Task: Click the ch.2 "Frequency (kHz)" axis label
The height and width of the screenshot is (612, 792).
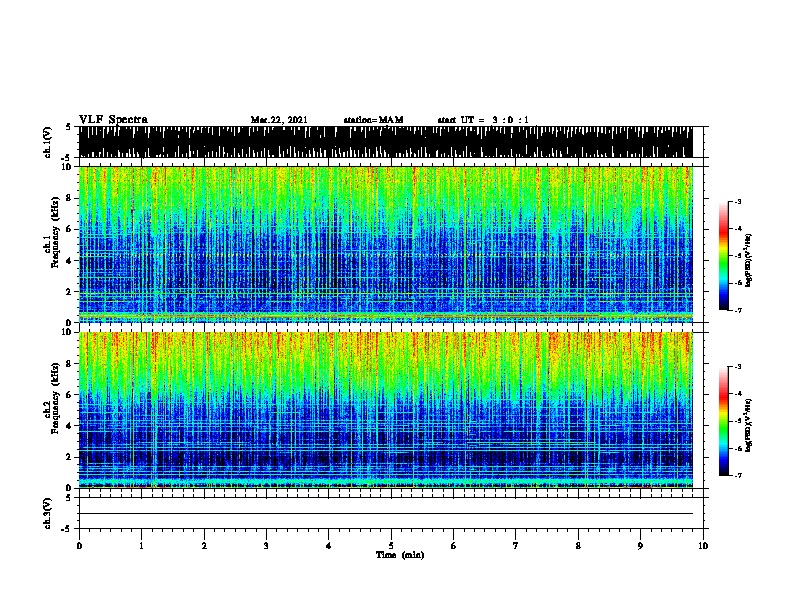Action: pyautogui.click(x=55, y=398)
